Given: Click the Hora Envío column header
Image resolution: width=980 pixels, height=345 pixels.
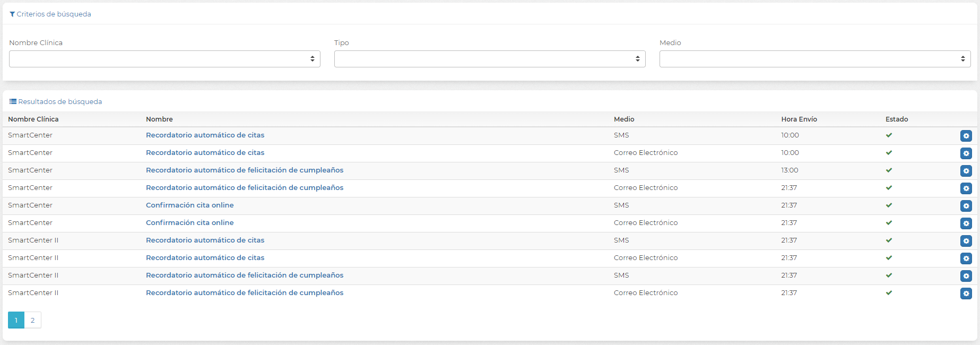Looking at the screenshot, I should (799, 119).
